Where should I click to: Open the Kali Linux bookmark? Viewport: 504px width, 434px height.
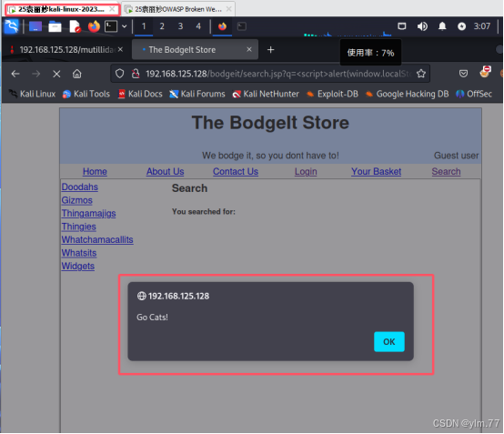pos(32,94)
